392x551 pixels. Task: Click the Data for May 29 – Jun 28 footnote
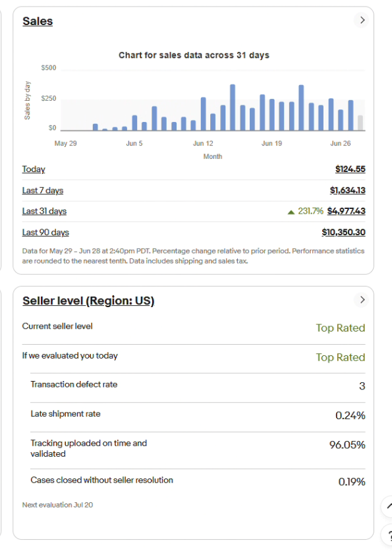point(193,256)
